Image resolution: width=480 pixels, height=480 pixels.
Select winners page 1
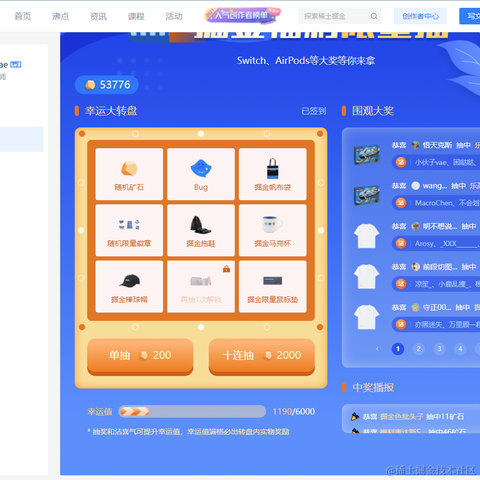click(398, 349)
